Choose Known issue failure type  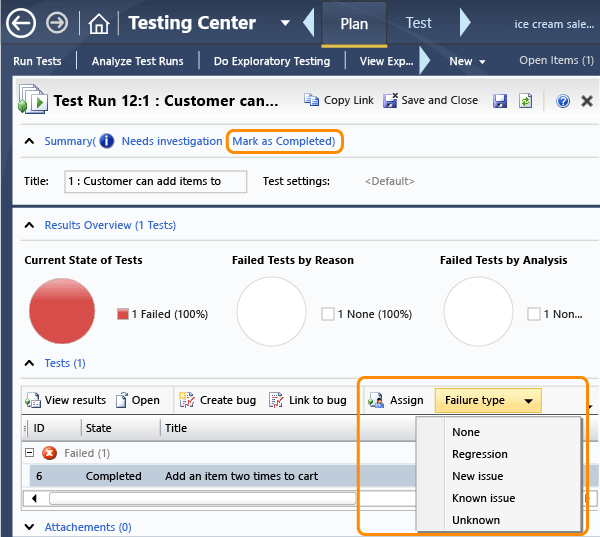pos(483,498)
